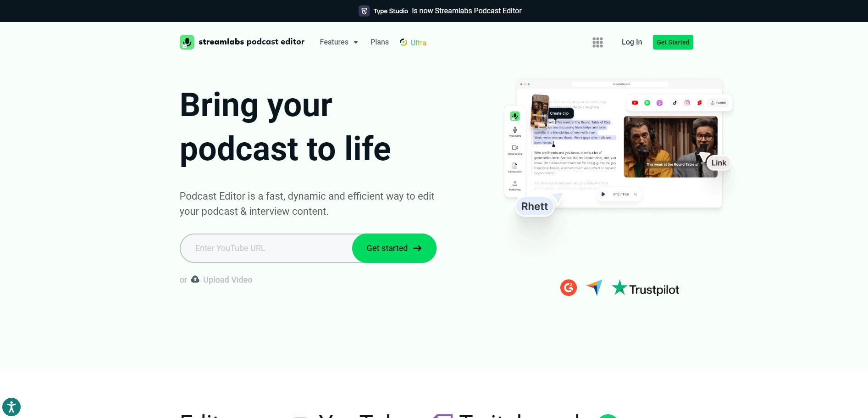Click the YouTube icon in the preview

(635, 103)
